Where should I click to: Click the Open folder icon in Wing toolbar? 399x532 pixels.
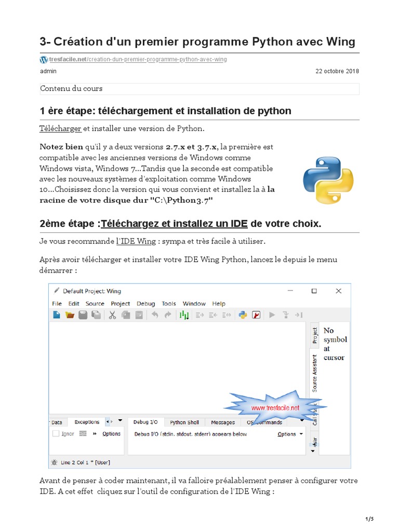click(x=70, y=315)
